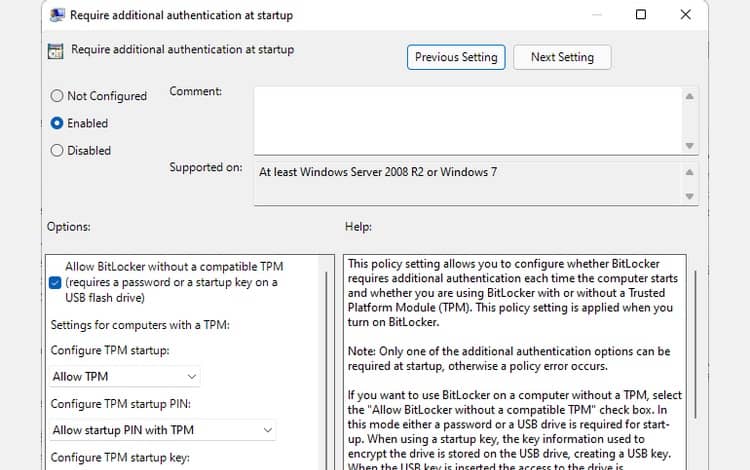
Task: Click the 'Options:' heading label
Action: click(x=68, y=227)
